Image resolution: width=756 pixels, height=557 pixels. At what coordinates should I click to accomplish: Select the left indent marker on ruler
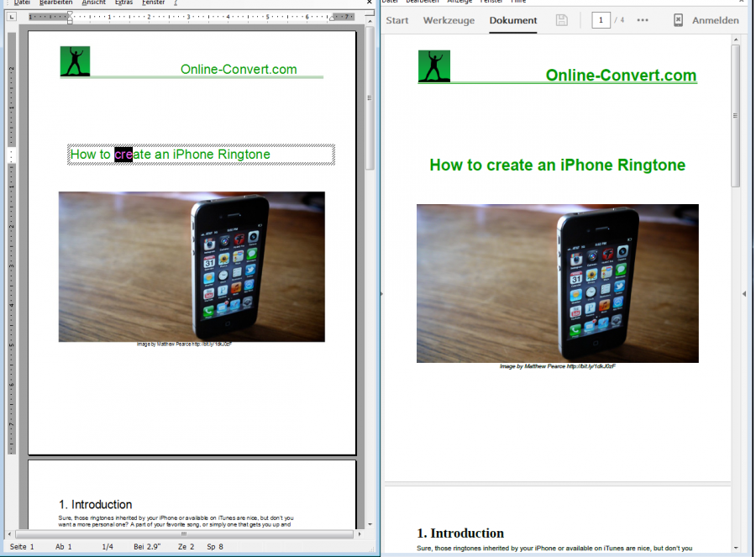pos(70,18)
